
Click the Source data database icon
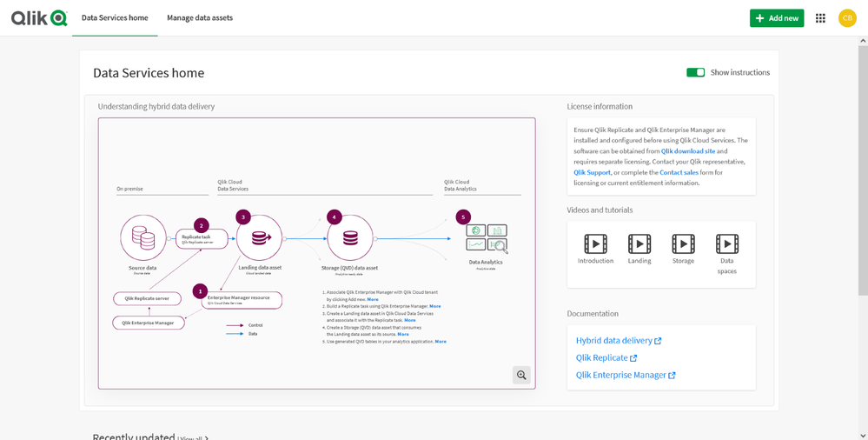point(142,237)
